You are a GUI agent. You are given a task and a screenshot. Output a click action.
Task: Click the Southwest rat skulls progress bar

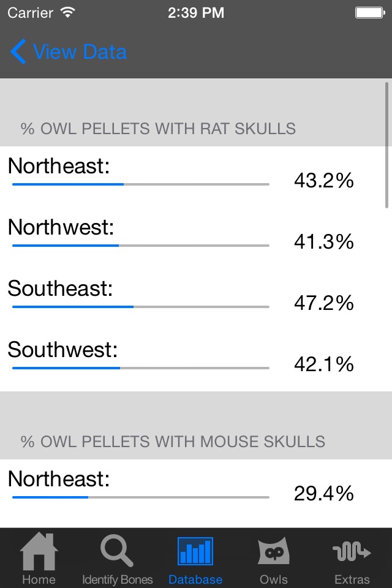pyautogui.click(x=140, y=367)
